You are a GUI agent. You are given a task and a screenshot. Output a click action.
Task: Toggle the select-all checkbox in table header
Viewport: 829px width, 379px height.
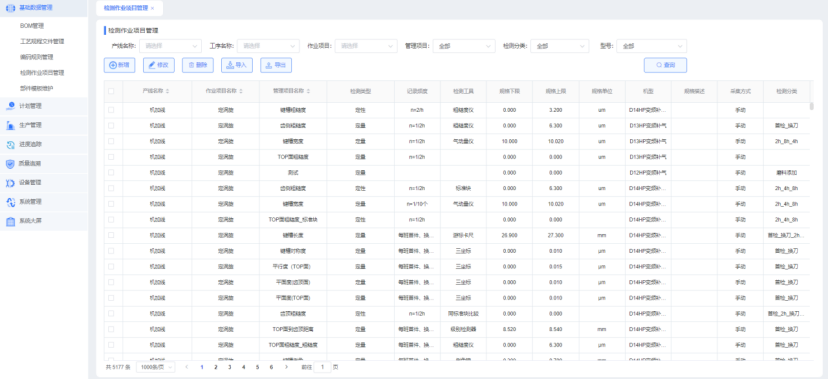111,91
